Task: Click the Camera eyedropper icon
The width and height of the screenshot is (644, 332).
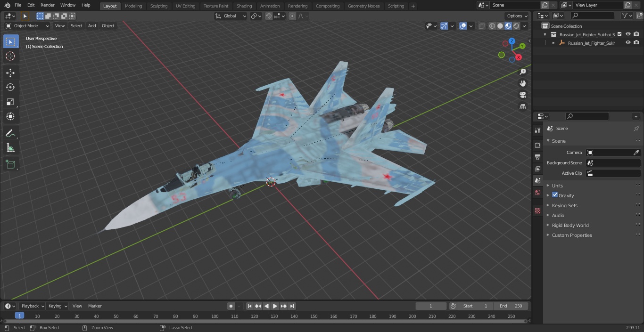Action: [636, 153]
